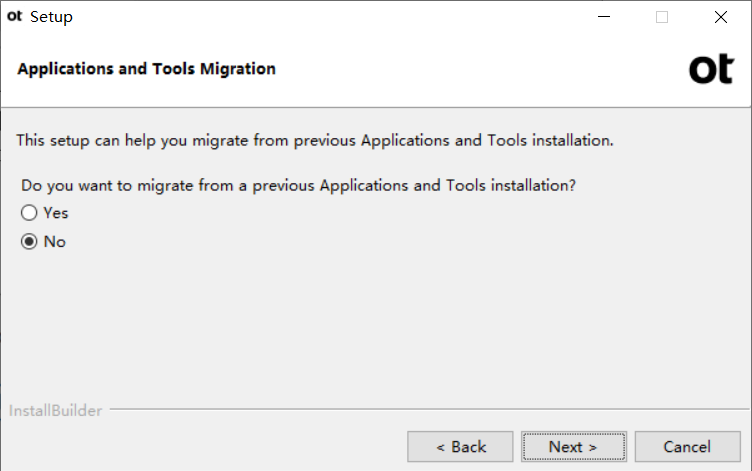Viewport: 752px width, 471px height.
Task: Click the "Yes" option label text
Action: point(56,213)
